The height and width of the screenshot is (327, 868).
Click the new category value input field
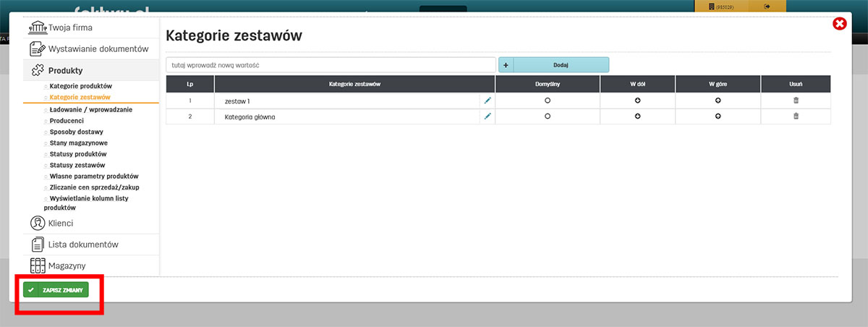click(x=331, y=65)
